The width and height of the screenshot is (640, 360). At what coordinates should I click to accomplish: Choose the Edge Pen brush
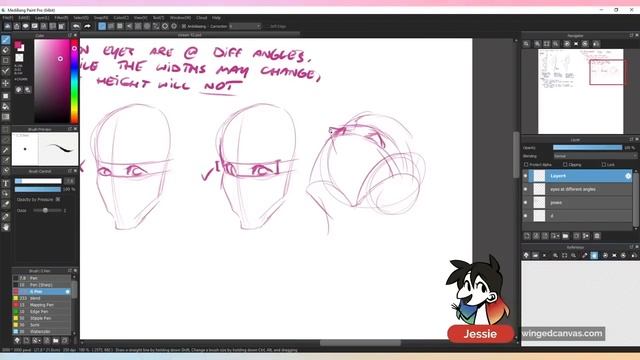click(42, 311)
